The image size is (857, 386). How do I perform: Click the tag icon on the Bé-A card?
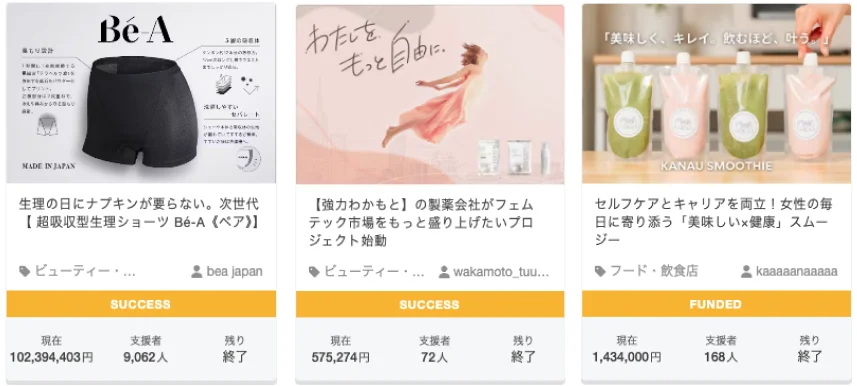point(25,271)
